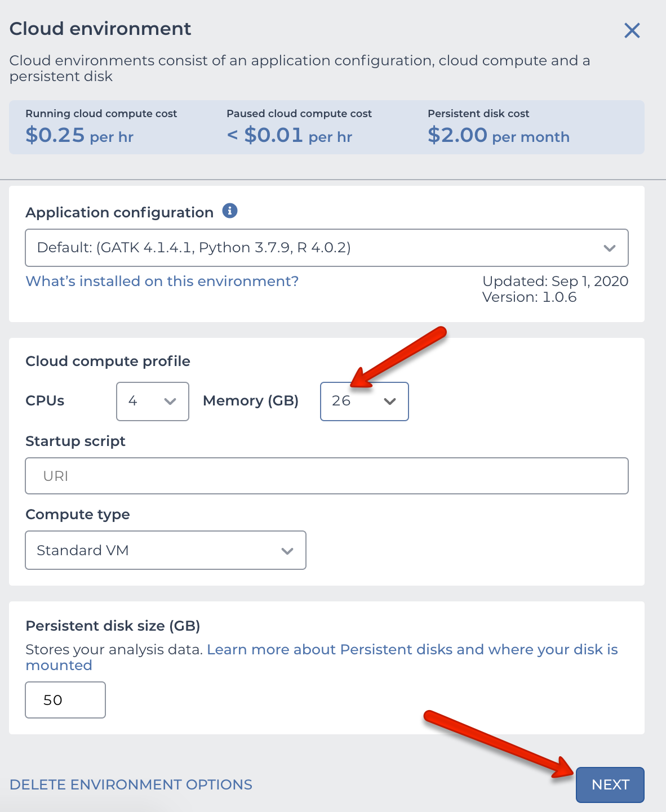Click the Compute type chevron arrow

[x=287, y=551]
